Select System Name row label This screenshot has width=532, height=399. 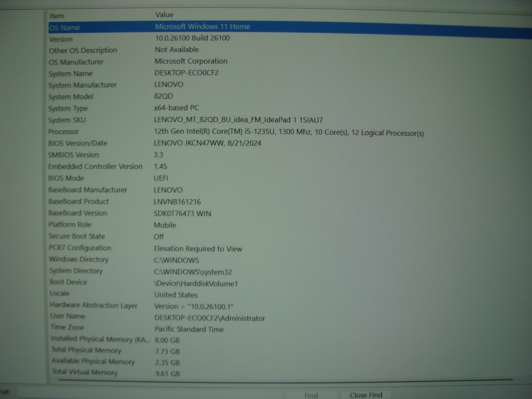pos(70,73)
